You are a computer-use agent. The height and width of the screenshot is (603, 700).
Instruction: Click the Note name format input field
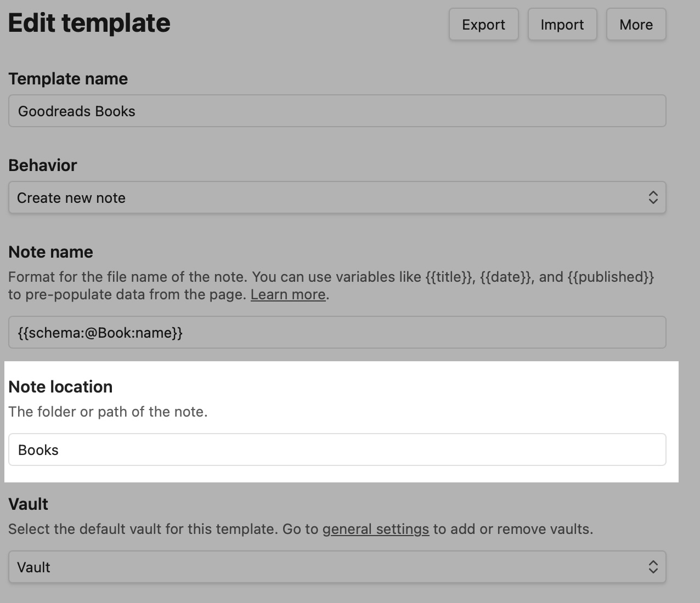tap(337, 333)
